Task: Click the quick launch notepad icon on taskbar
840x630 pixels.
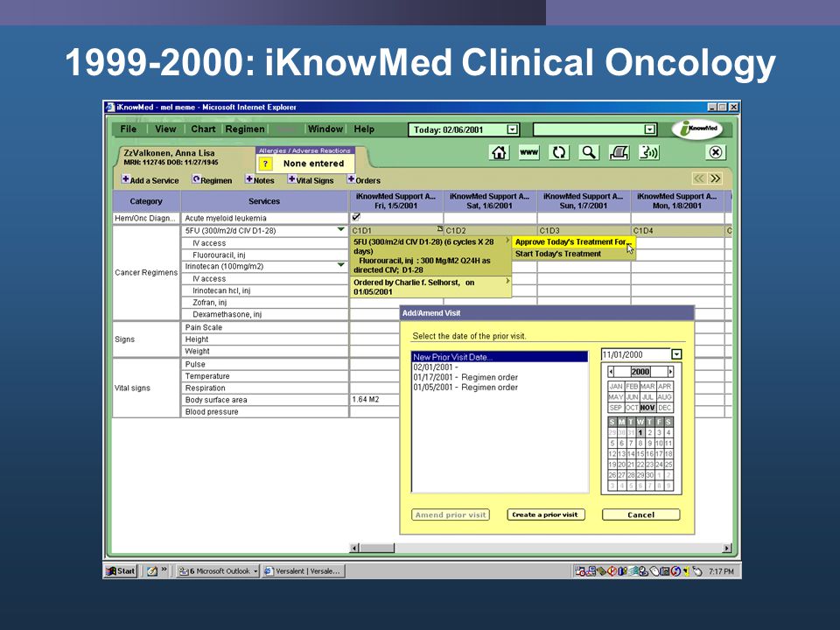Action: (x=152, y=571)
